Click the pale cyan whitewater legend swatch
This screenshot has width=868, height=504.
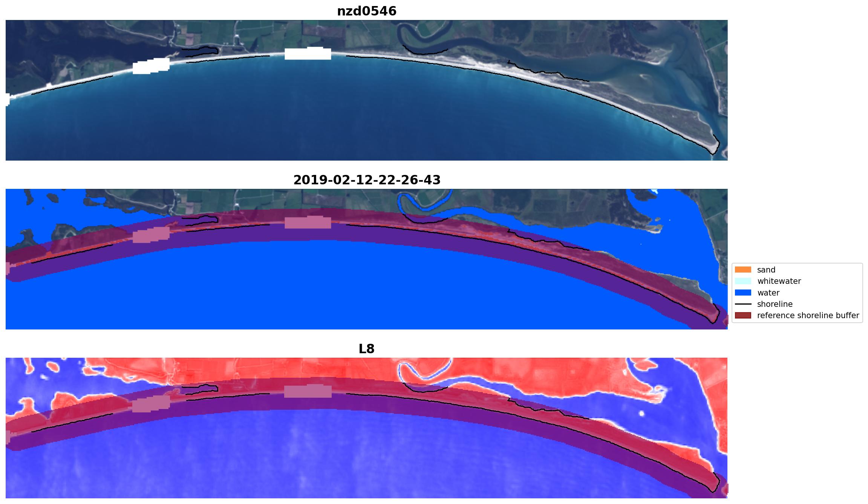point(742,281)
